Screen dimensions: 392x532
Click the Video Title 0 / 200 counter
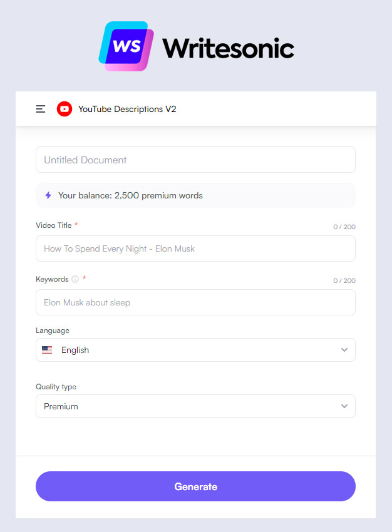(344, 227)
